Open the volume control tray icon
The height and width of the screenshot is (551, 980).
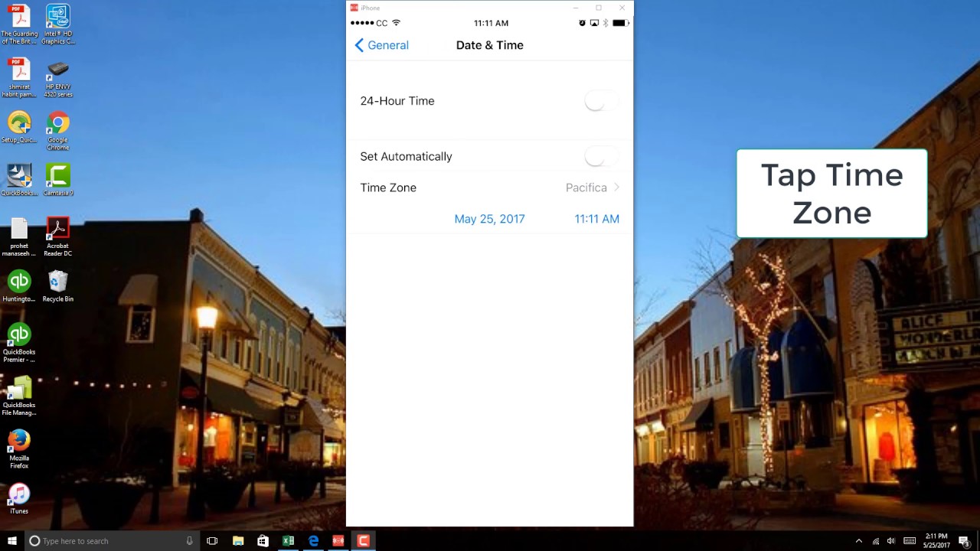click(x=891, y=541)
